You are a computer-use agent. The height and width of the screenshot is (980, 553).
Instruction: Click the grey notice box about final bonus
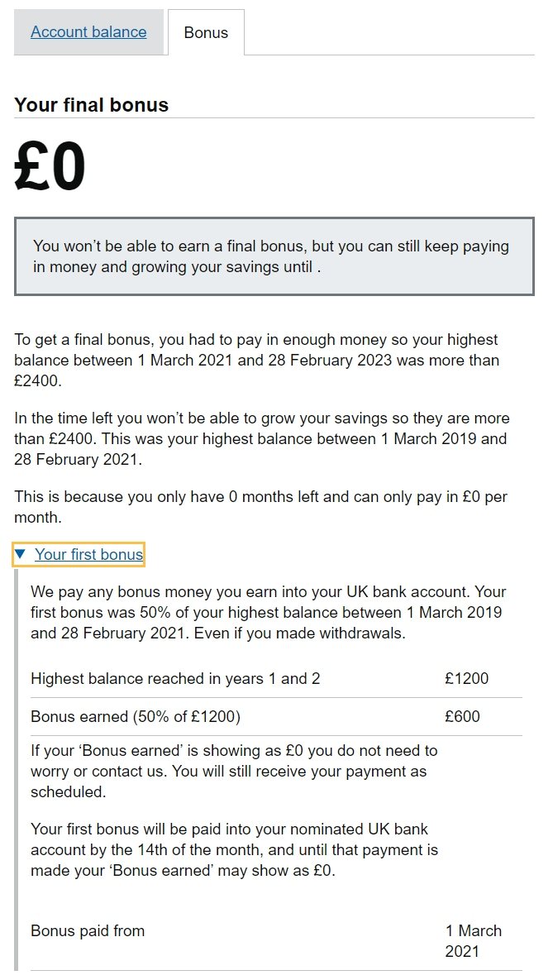tap(274, 256)
